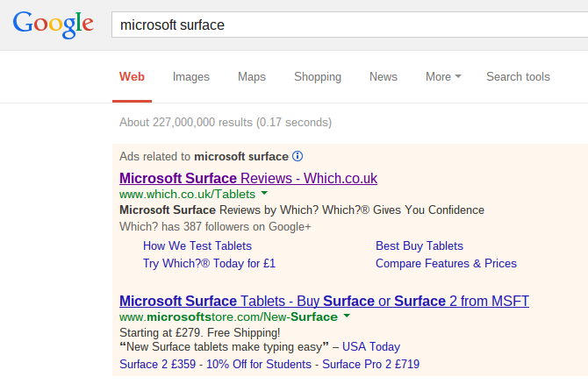
Task: Switch to the Maps tab
Action: pos(252,77)
